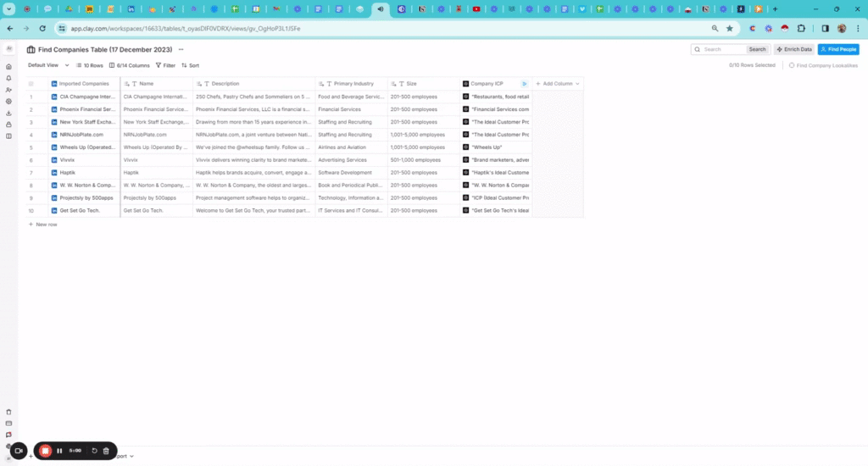The height and width of the screenshot is (466, 868).
Task: Open the Filter menu
Action: point(165,65)
